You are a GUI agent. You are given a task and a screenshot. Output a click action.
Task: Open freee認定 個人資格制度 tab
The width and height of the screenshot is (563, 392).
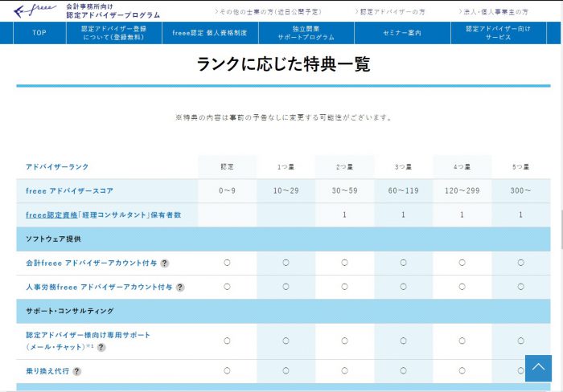coord(210,33)
